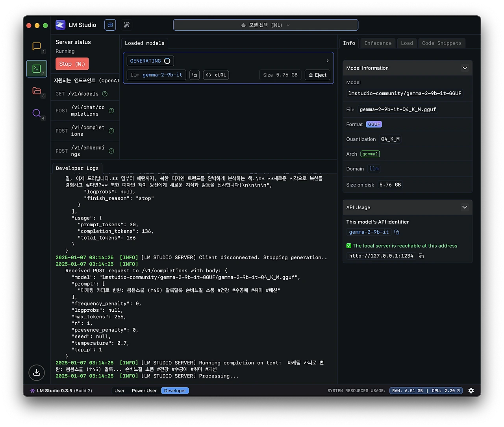
Task: Click the server view icon beside LM Studio title
Action: click(x=110, y=25)
